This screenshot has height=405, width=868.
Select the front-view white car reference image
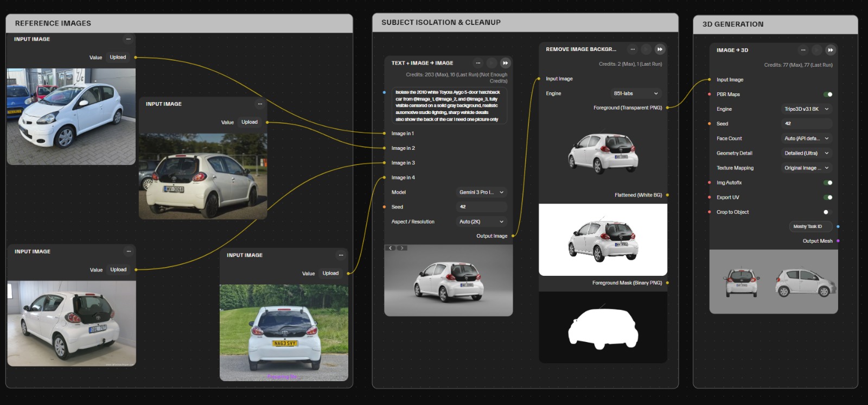(71, 116)
